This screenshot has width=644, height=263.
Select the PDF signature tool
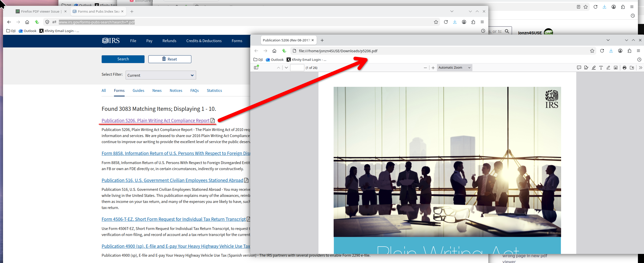pyautogui.click(x=586, y=68)
